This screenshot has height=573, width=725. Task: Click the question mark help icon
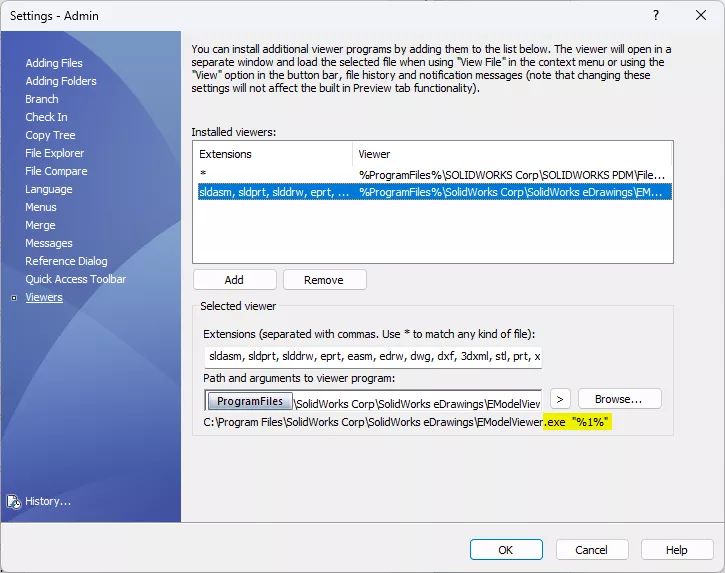pos(656,15)
